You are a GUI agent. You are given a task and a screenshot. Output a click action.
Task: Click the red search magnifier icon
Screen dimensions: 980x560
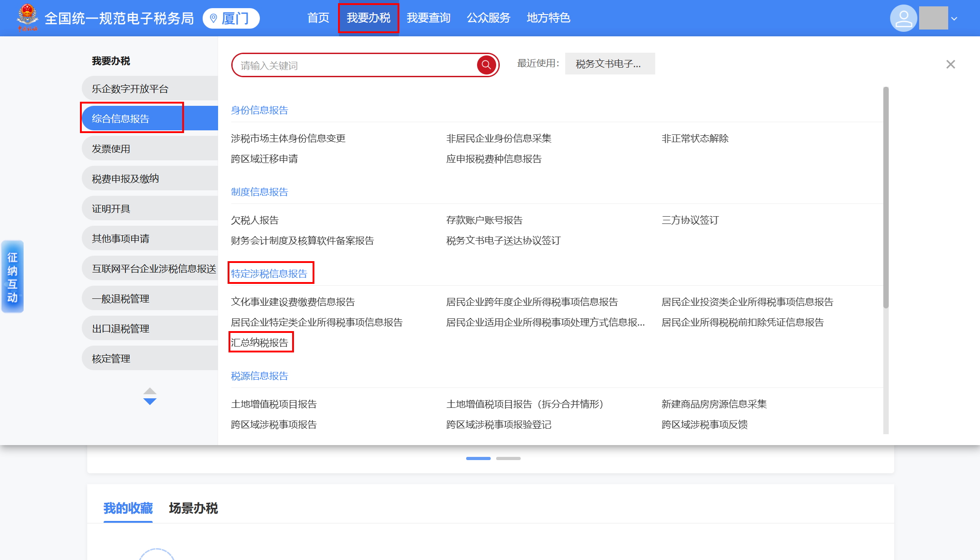[x=486, y=65]
